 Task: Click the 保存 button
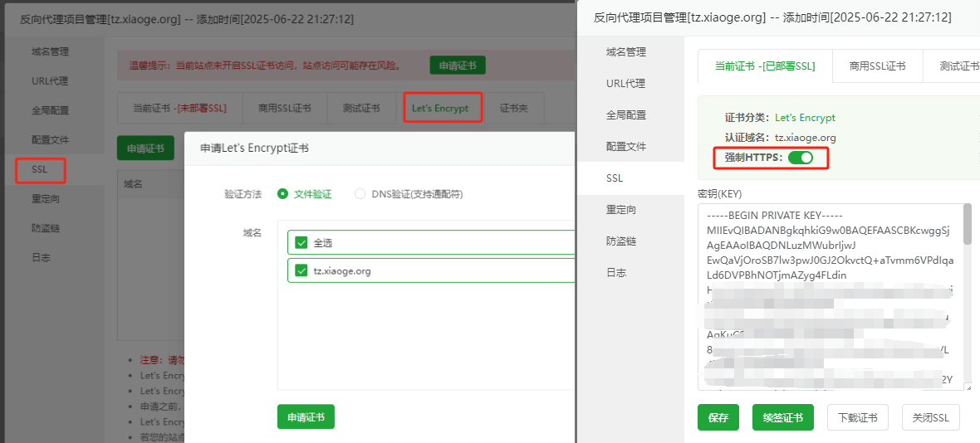coord(718,417)
